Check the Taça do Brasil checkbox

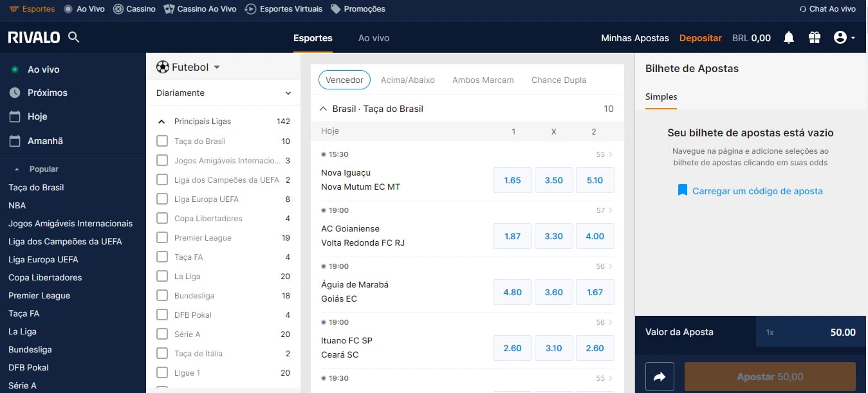coord(162,141)
